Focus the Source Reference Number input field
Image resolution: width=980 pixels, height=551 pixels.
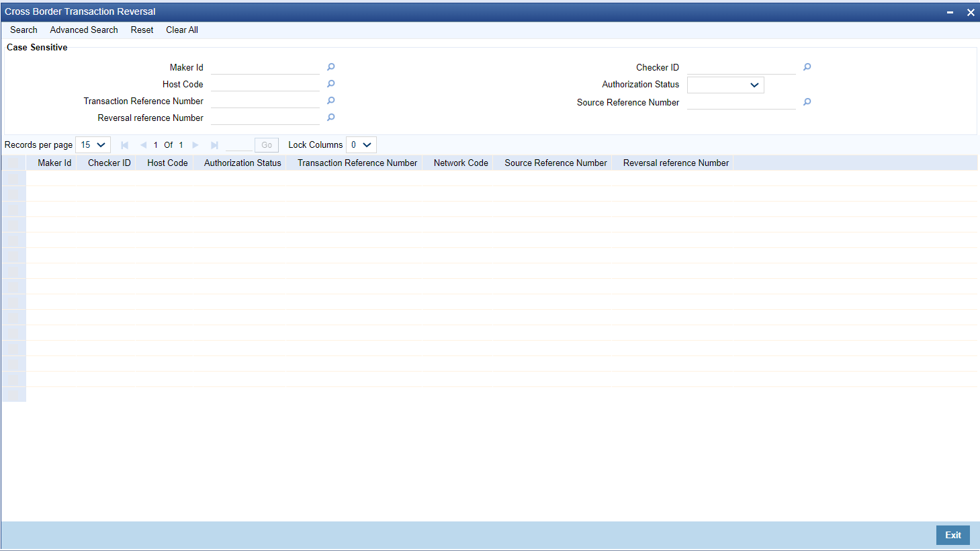coord(742,102)
